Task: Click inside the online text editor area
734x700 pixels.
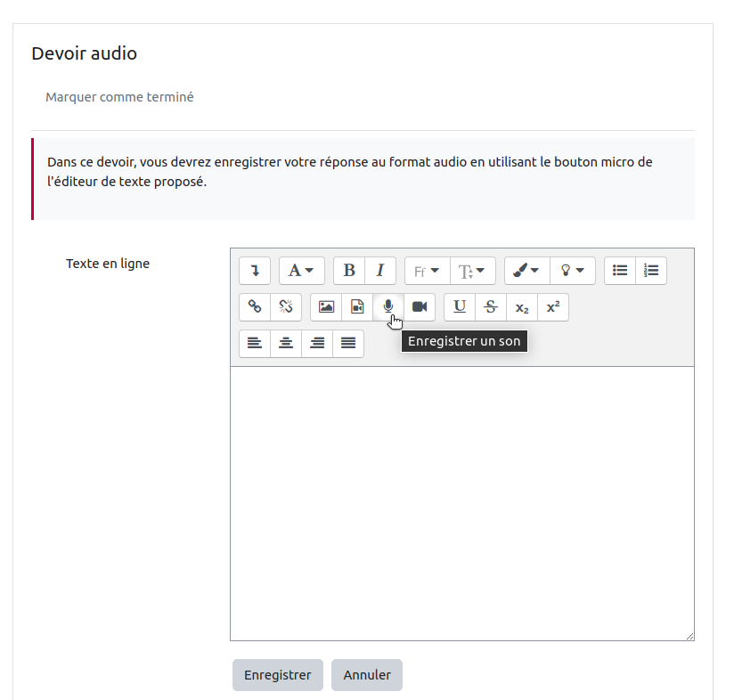Action: (x=461, y=503)
